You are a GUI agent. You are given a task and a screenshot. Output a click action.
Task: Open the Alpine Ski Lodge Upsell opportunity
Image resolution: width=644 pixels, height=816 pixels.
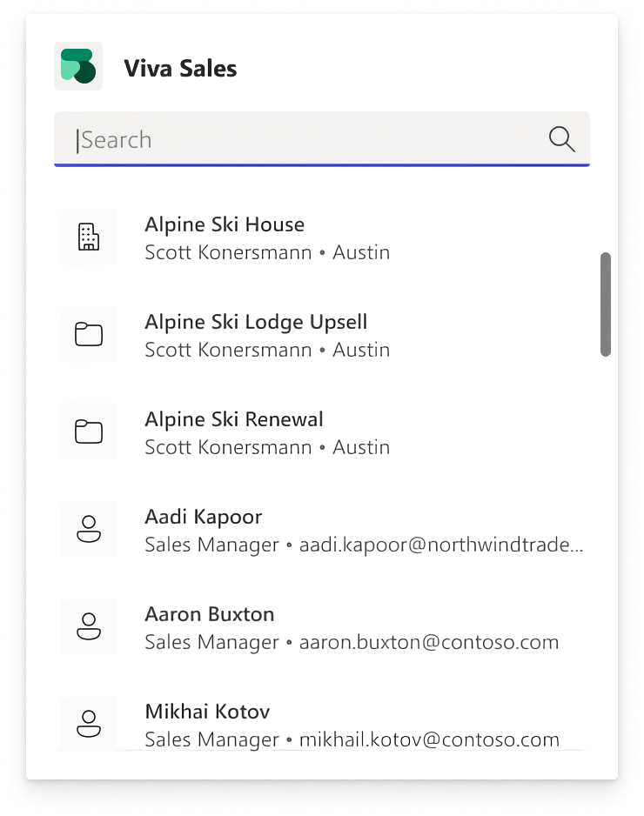(x=322, y=335)
